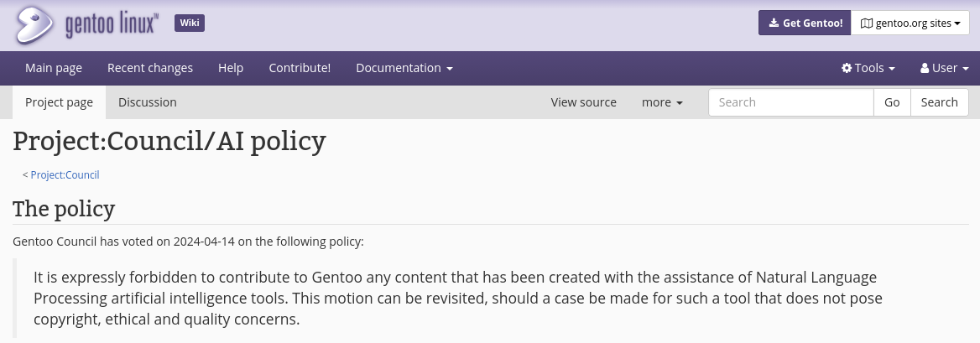Screen dimensions: 980x343
Task: Click the person icon next to User
Action: (925, 68)
